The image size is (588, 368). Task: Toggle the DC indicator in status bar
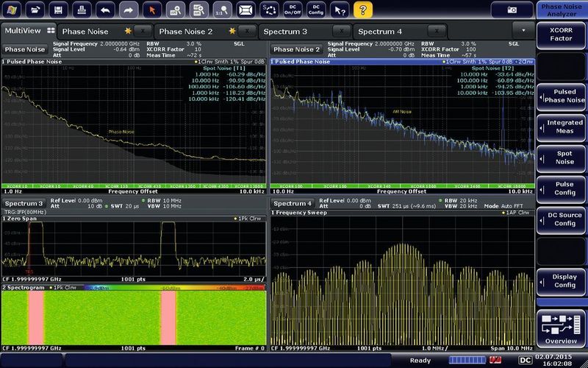525,360
